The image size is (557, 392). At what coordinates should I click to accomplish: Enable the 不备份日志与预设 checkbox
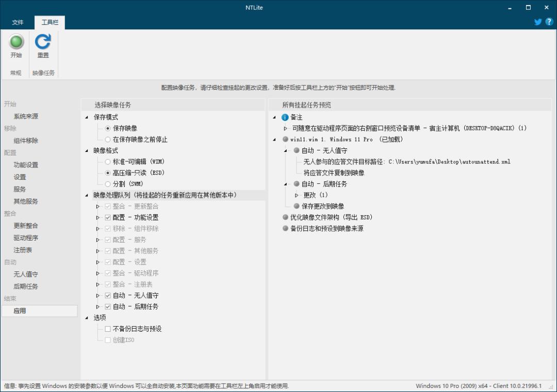pyautogui.click(x=108, y=329)
